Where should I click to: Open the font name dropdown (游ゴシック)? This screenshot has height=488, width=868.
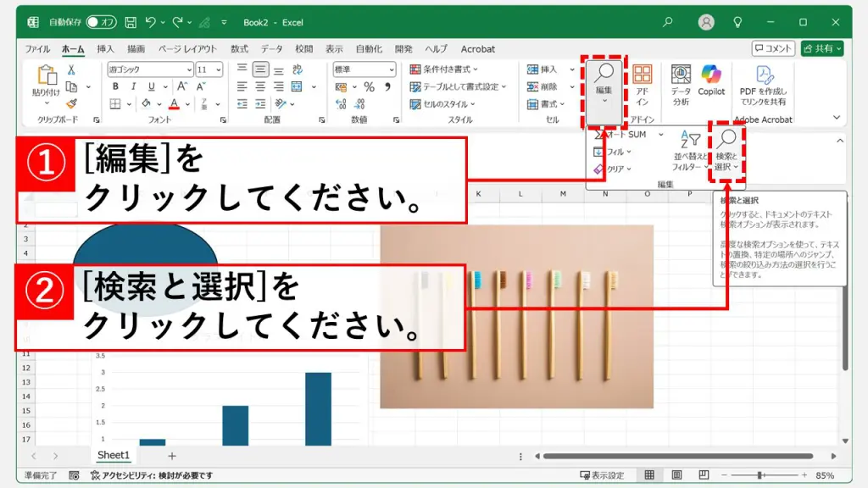click(149, 69)
